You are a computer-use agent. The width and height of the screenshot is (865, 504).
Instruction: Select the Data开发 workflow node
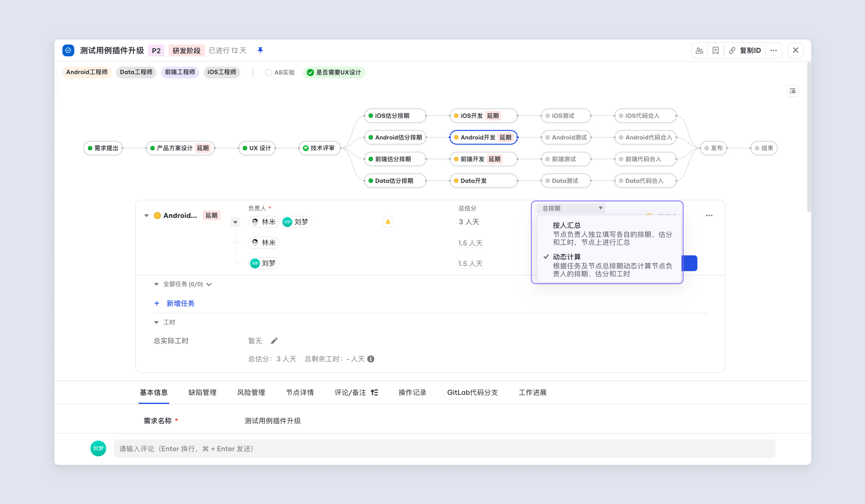pyautogui.click(x=483, y=181)
